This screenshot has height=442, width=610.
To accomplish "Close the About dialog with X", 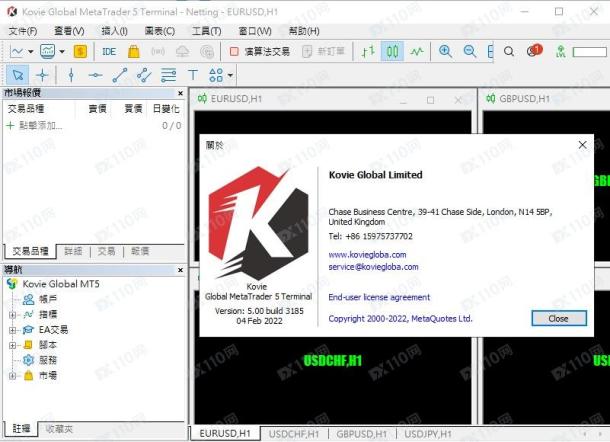I will point(582,145).
